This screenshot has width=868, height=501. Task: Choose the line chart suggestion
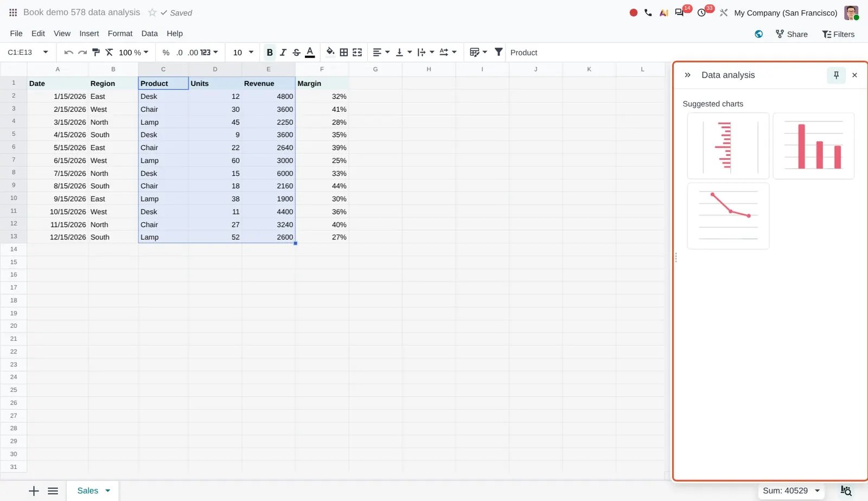point(728,216)
